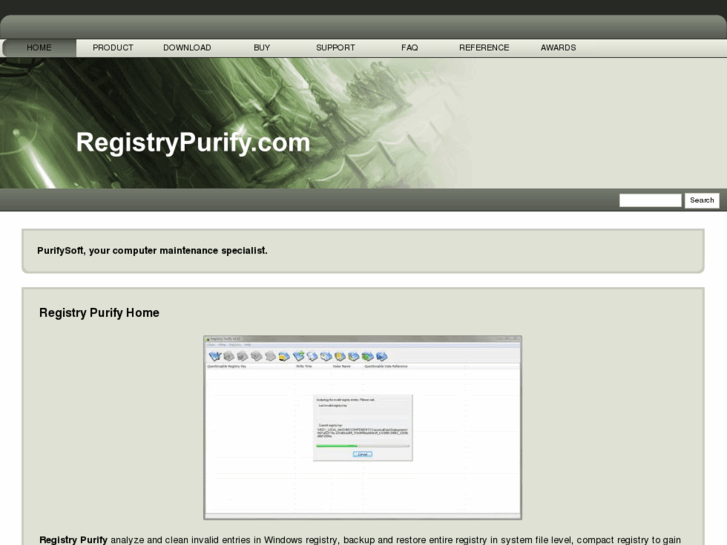
Task: Click the PurifySoft tagline text
Action: point(152,250)
